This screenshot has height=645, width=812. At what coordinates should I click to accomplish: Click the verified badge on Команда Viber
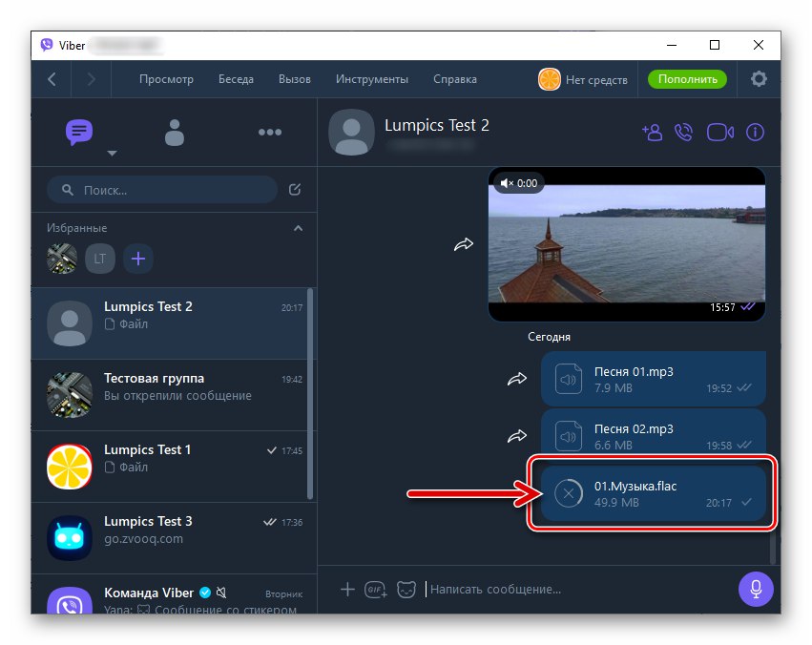point(205,593)
